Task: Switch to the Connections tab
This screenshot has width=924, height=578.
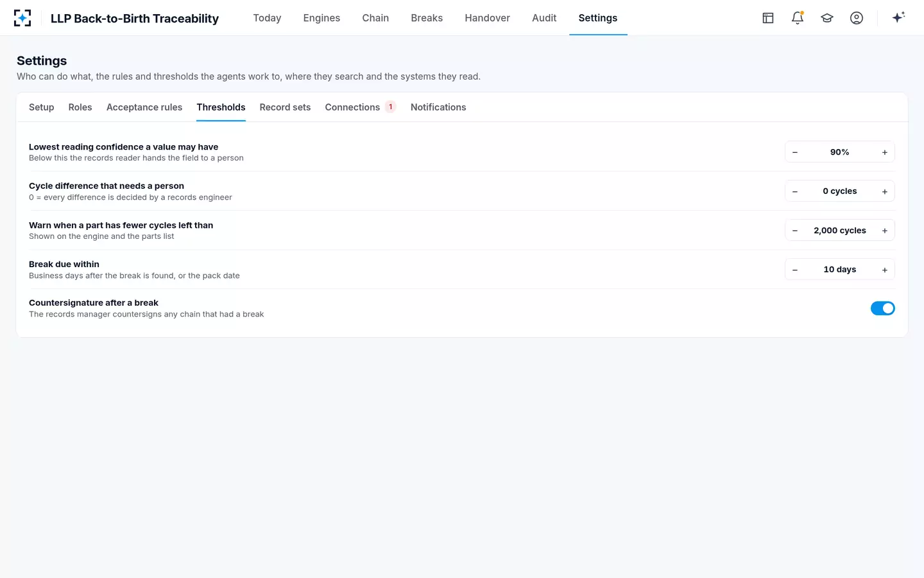Action: pos(361,107)
